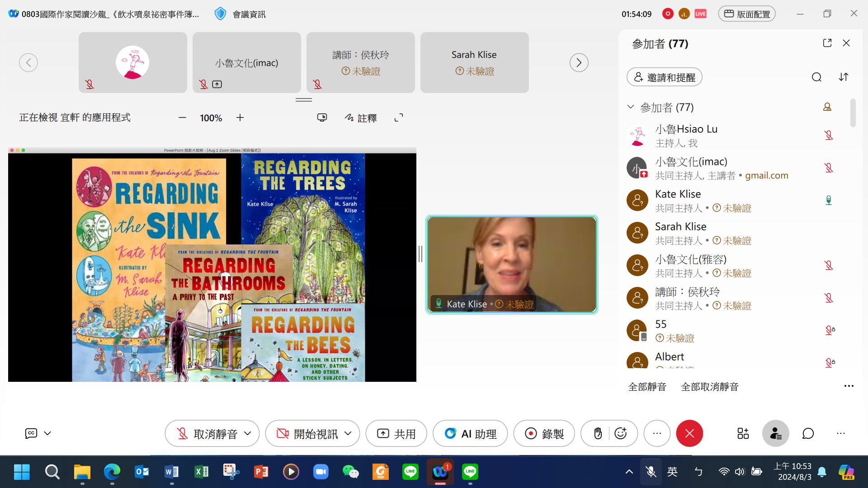Open video options dropdown arrow
The width and height of the screenshot is (868, 488).
coord(348,433)
